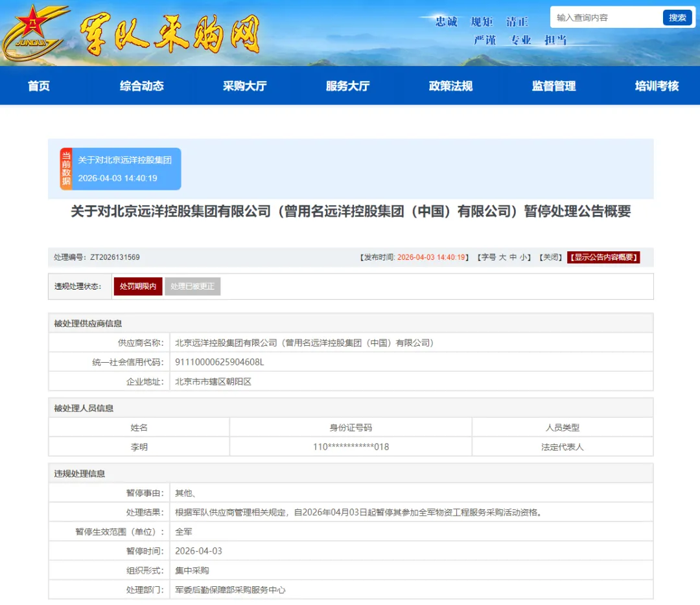Click the 搜索 search button
Viewport: 700px width, 605px height.
pyautogui.click(x=677, y=17)
